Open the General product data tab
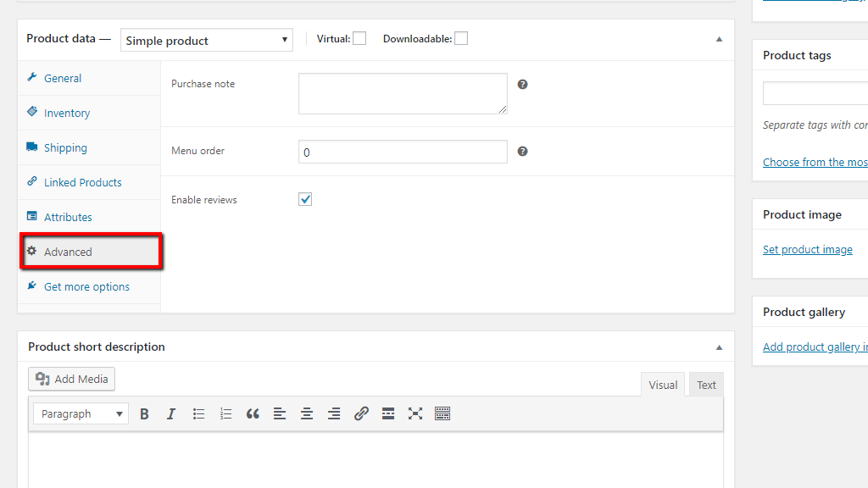This screenshot has height=488, width=868. click(x=89, y=78)
